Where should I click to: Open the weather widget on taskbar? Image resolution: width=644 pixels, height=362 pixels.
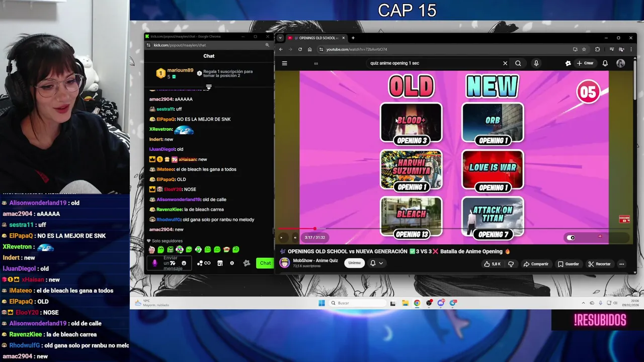pos(152,303)
